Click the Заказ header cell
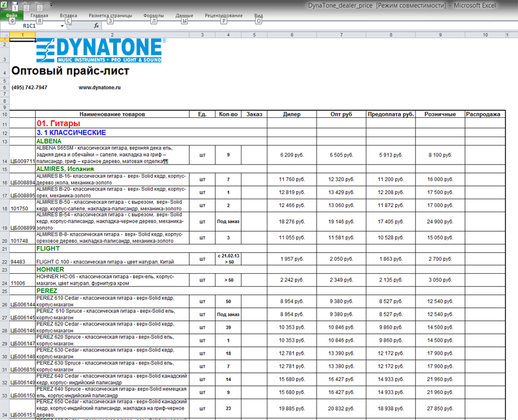This screenshot has width=518, height=420. 254,115
